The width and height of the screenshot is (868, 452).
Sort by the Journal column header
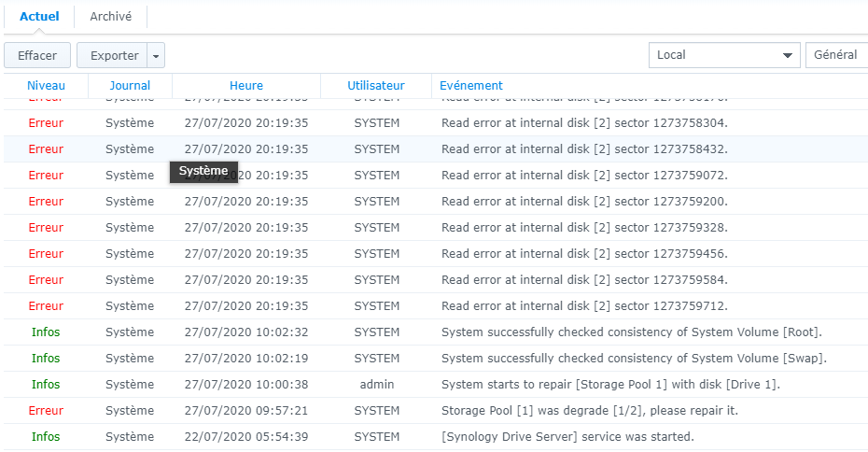(x=130, y=86)
